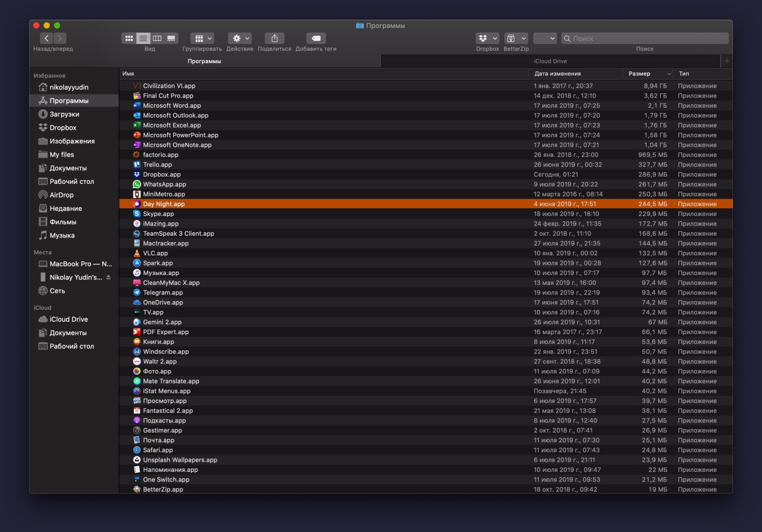This screenshot has height=532, width=762.
Task: Select the Microsoft OneNote.app icon
Action: tap(137, 145)
